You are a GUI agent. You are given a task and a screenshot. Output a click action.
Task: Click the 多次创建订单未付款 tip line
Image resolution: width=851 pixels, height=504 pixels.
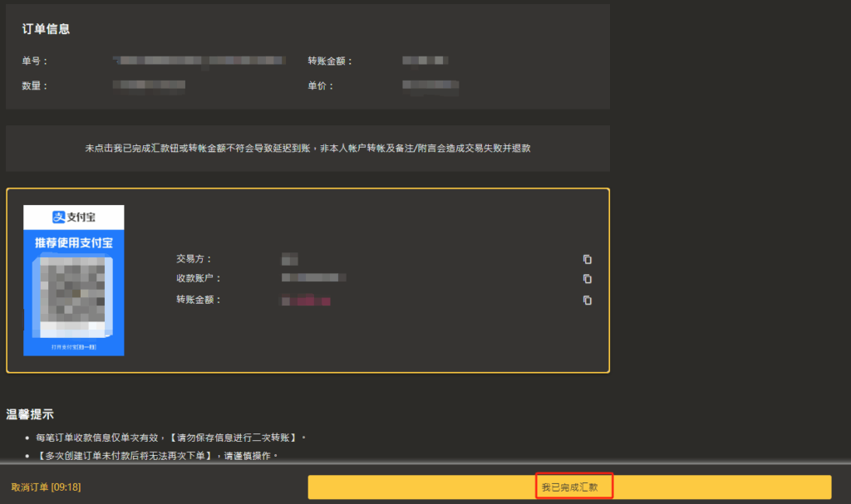click(158, 456)
